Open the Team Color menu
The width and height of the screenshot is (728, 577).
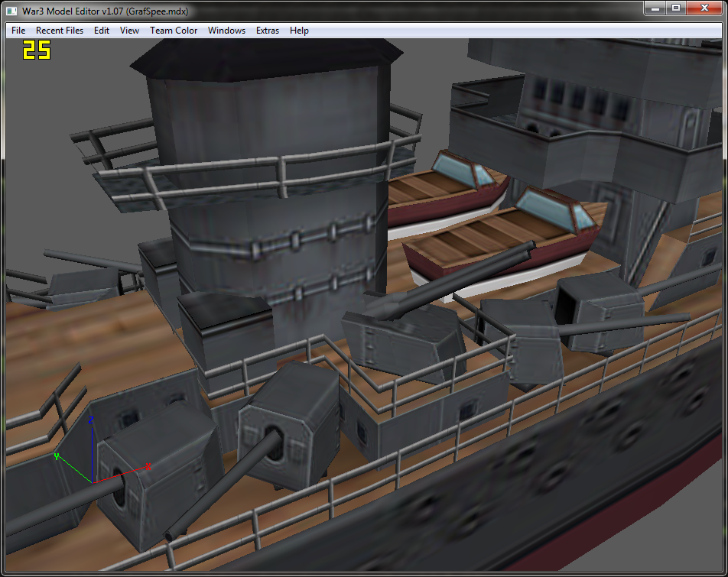173,31
